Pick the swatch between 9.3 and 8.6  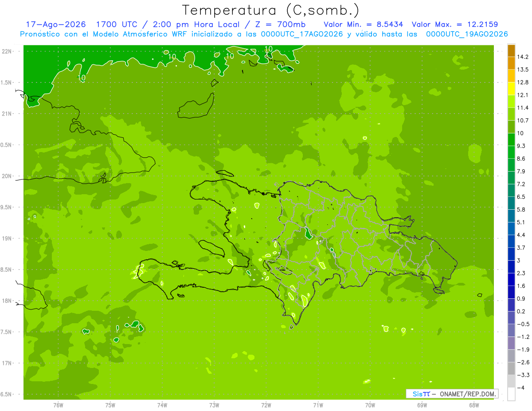511,152
